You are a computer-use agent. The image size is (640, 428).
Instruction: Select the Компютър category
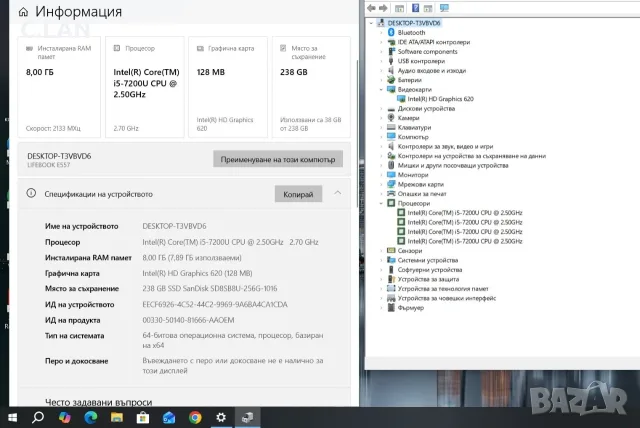(413, 137)
